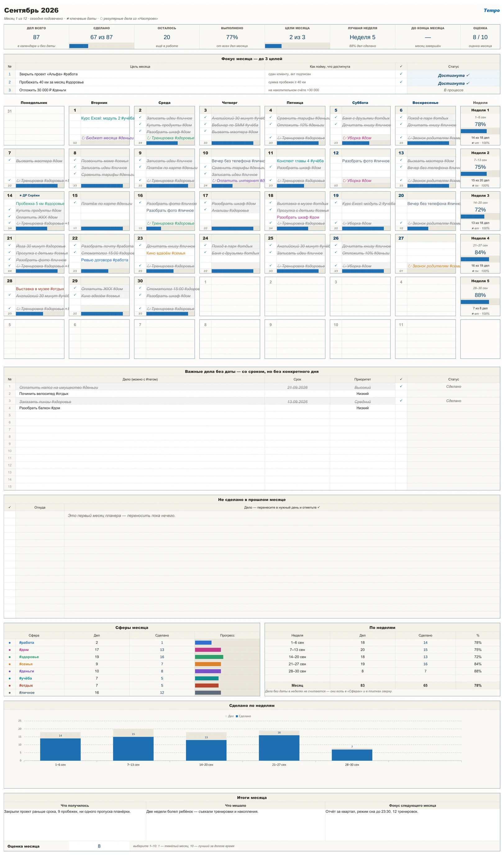Click the red dot beside #отдых sphere

coord(10,685)
